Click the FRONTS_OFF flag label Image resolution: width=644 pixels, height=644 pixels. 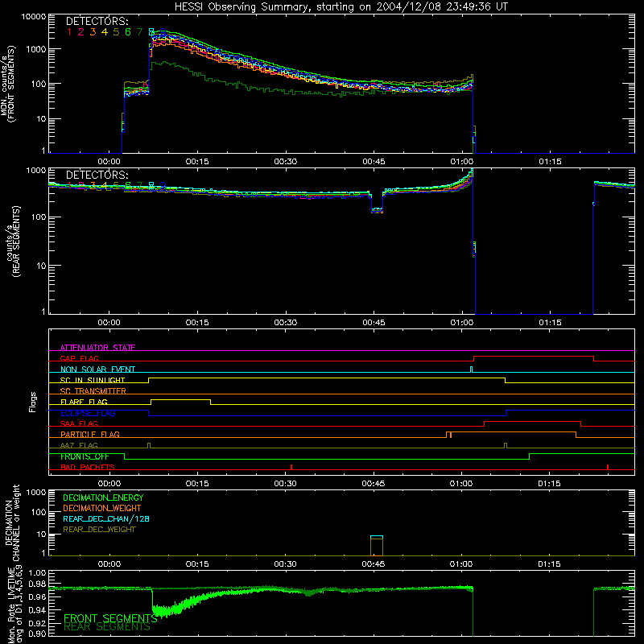[85, 456]
